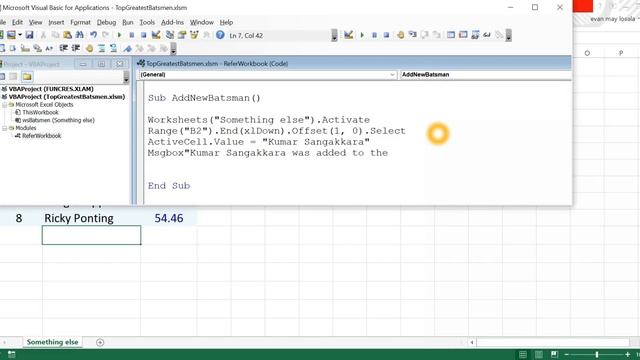Viewport: 640px width, 360px height.
Task: Open the Properties Window icon
Action: (x=182, y=35)
